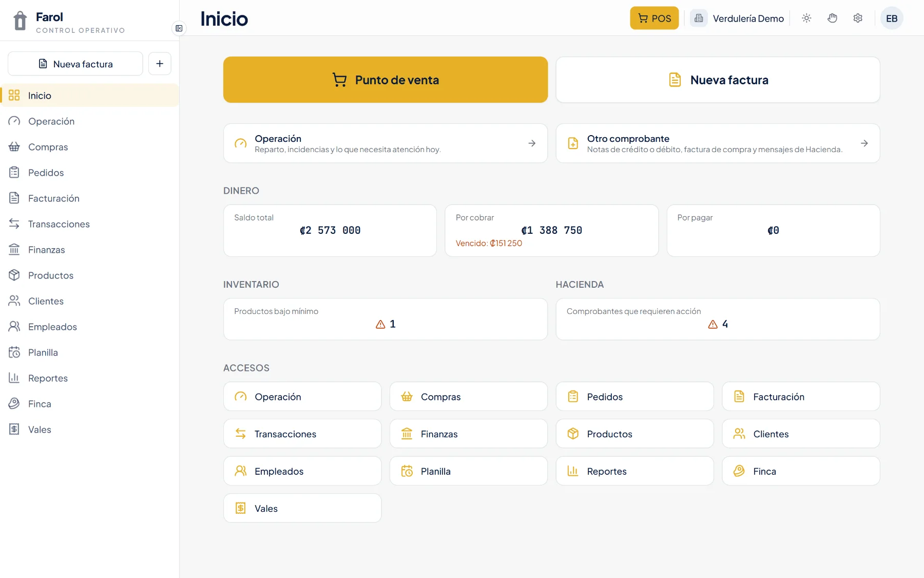The image size is (924, 578).
Task: Click Reportes chart icon in Accesos
Action: tap(573, 471)
